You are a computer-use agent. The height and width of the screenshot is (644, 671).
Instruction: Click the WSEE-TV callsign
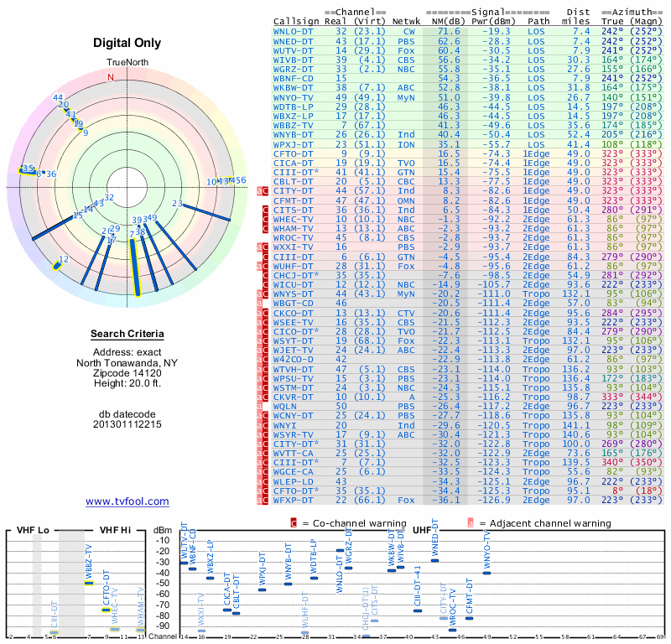(293, 322)
